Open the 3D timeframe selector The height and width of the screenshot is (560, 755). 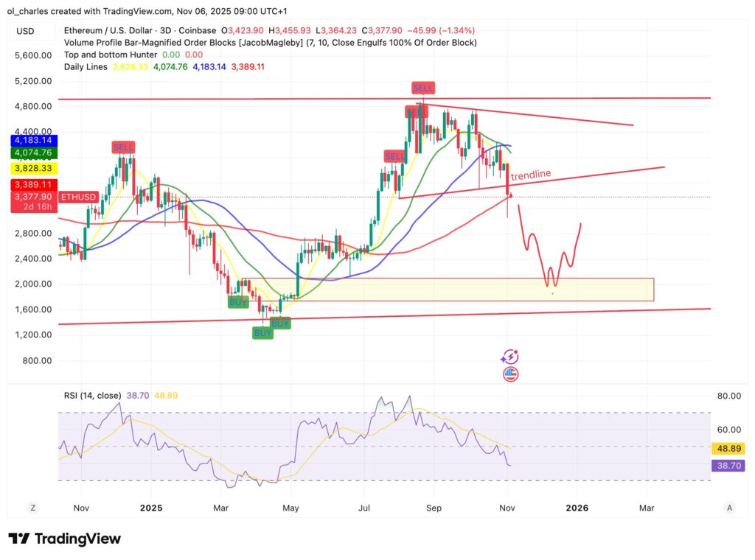tap(167, 31)
